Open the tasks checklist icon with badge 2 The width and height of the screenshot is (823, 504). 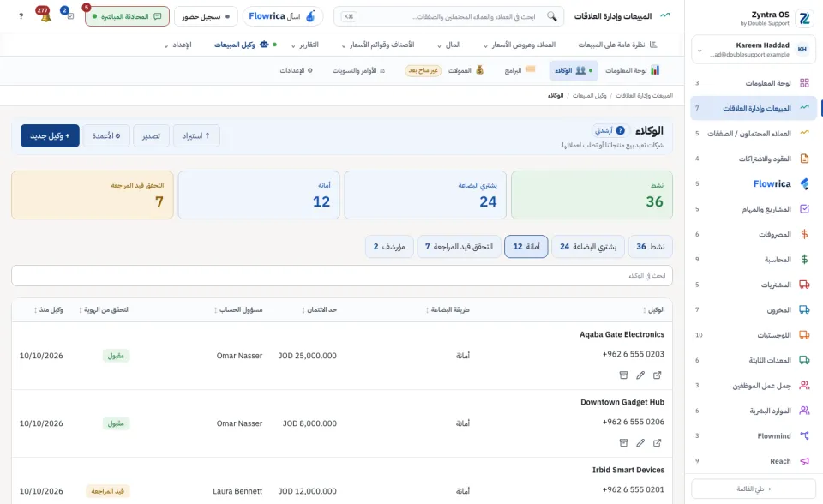[69, 15]
